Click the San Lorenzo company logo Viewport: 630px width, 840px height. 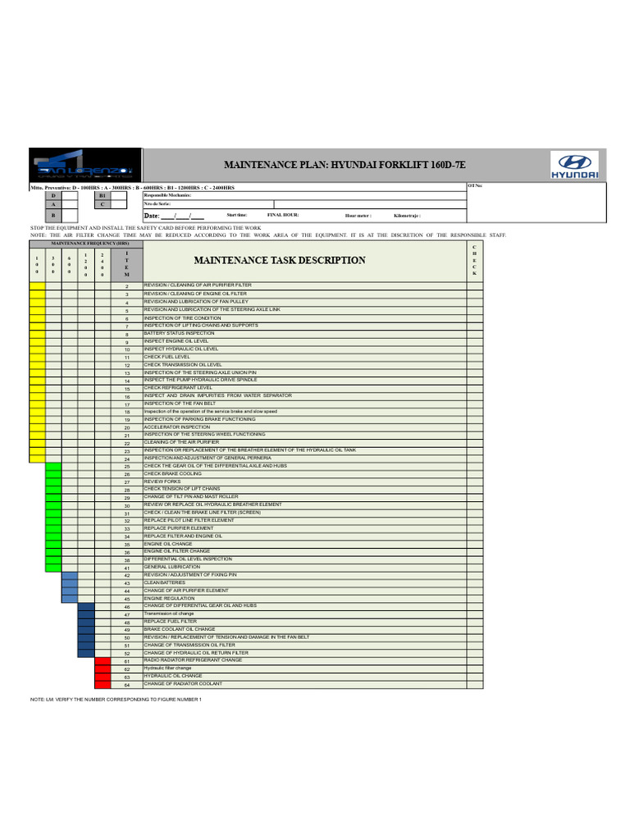(x=85, y=165)
